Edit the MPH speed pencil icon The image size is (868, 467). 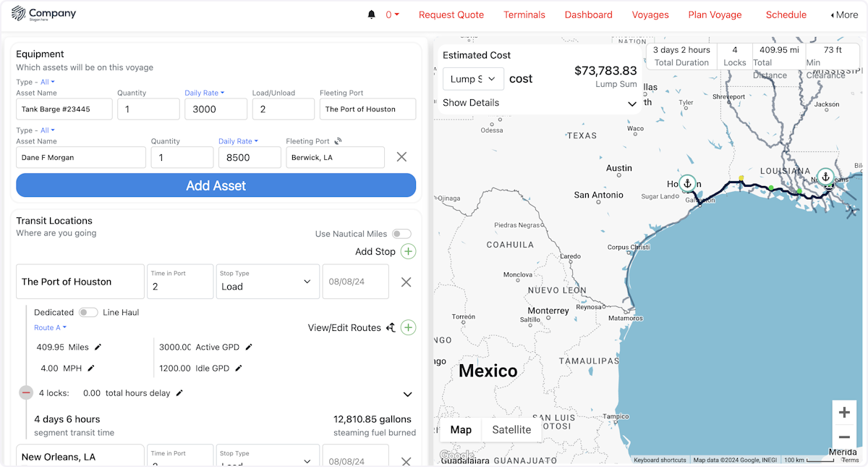click(91, 368)
